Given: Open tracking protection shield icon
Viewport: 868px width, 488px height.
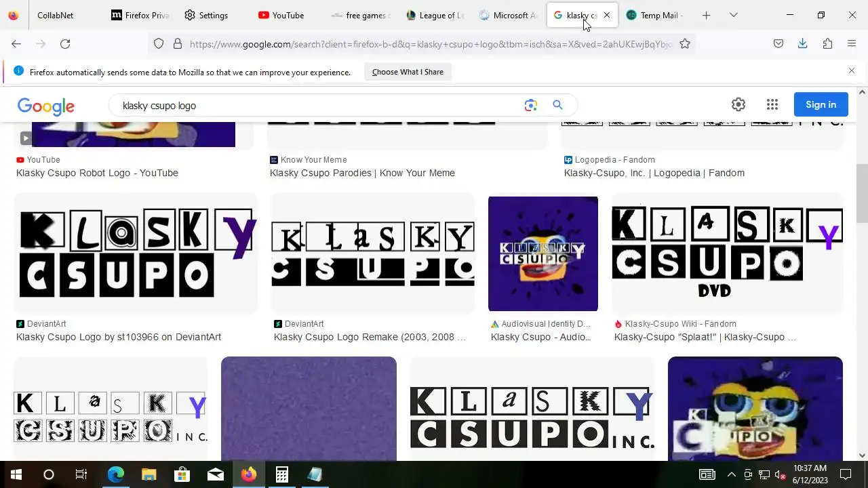Looking at the screenshot, I should click(x=159, y=43).
